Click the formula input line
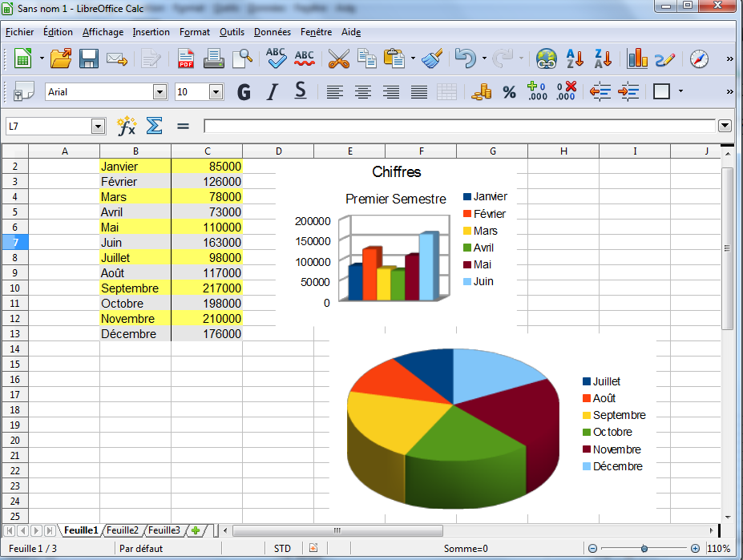The width and height of the screenshot is (743, 560). (x=458, y=126)
